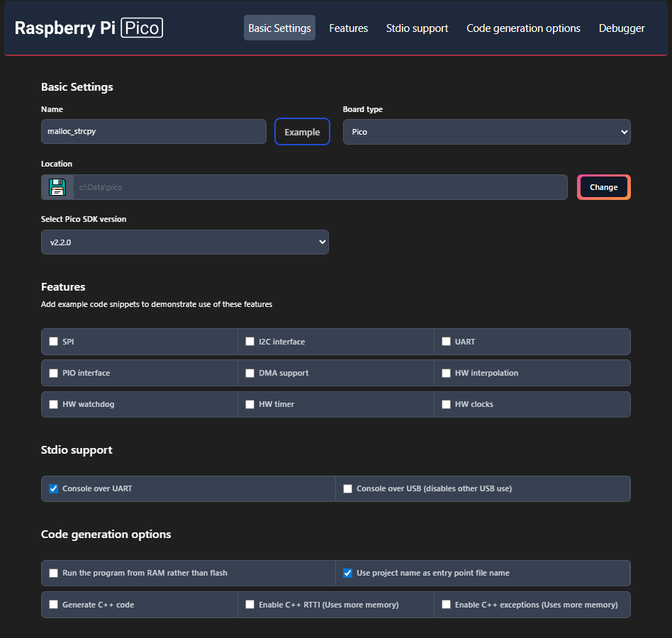Screen dimensions: 672x638
Task: Go to Code generation options tab
Action: [x=523, y=28]
